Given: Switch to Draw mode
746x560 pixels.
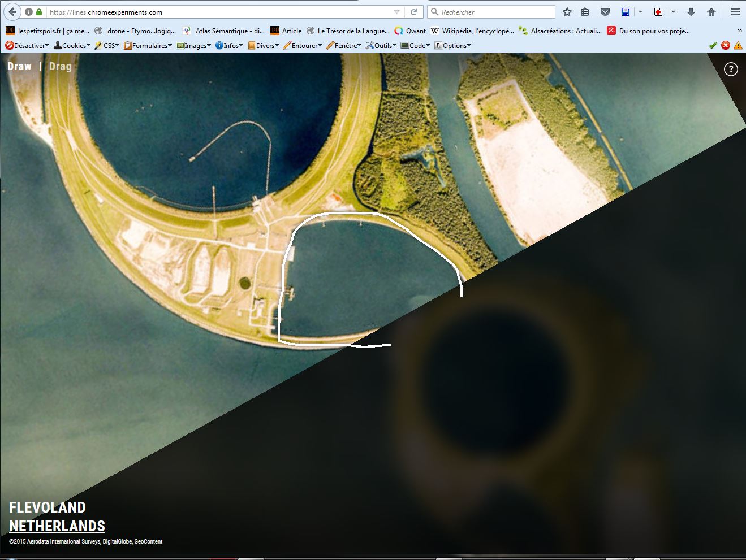Looking at the screenshot, I should (19, 67).
